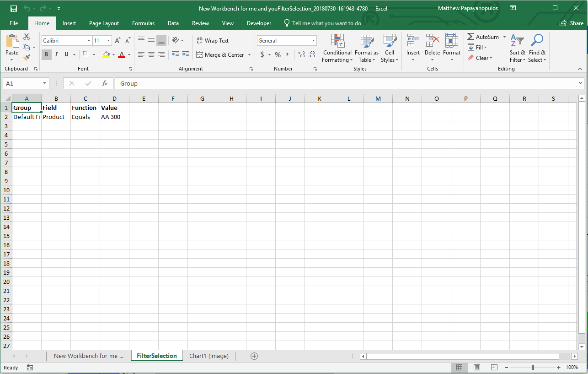Apply Accounting number format dollar sign

(262, 54)
